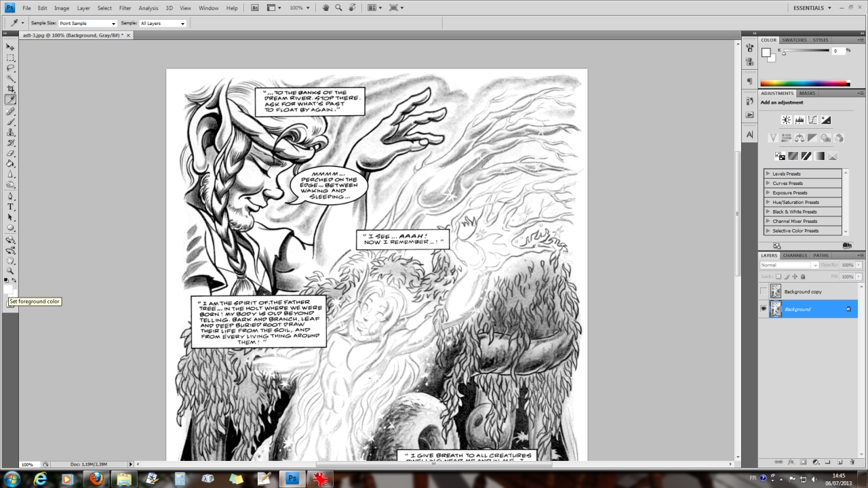Activate the Zoom tool in toolbox
Screen dimensions: 868x488
coord(11,270)
